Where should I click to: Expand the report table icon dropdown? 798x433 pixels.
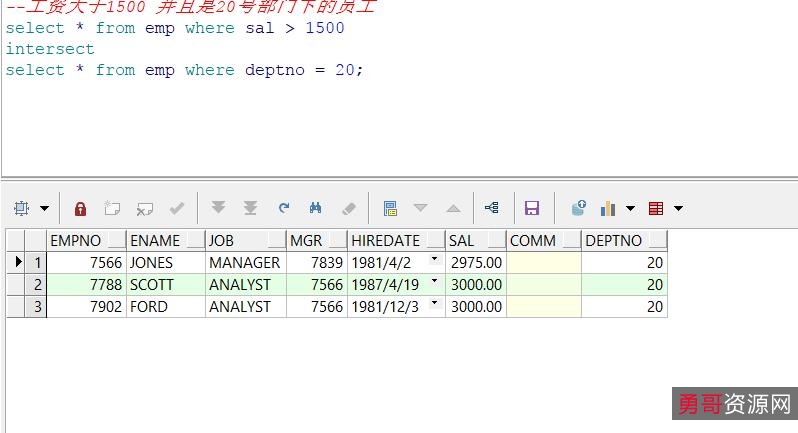tap(678, 209)
